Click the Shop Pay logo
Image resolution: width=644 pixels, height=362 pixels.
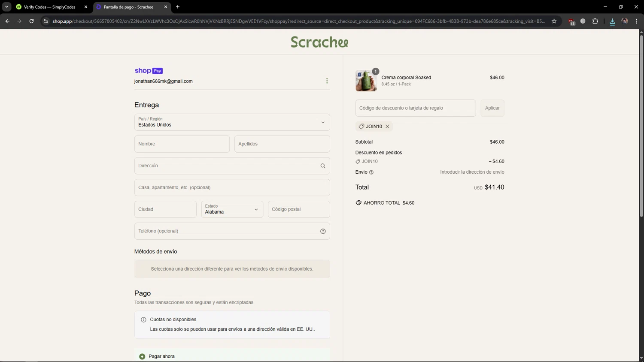(x=149, y=71)
